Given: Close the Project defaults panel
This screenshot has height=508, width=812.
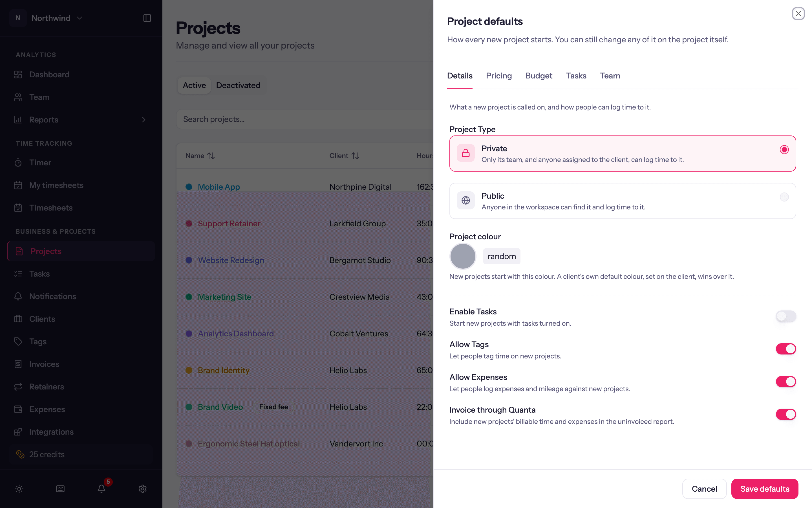Looking at the screenshot, I should point(798,14).
